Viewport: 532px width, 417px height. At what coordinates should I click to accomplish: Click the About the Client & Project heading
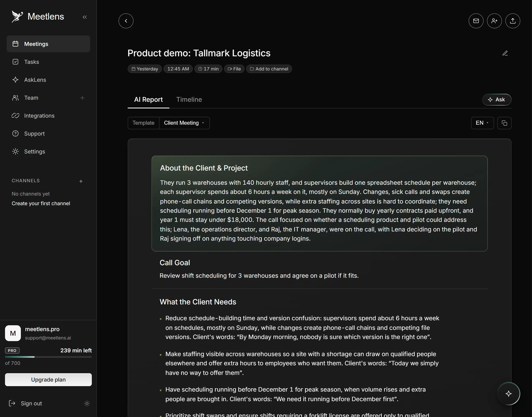(x=204, y=168)
